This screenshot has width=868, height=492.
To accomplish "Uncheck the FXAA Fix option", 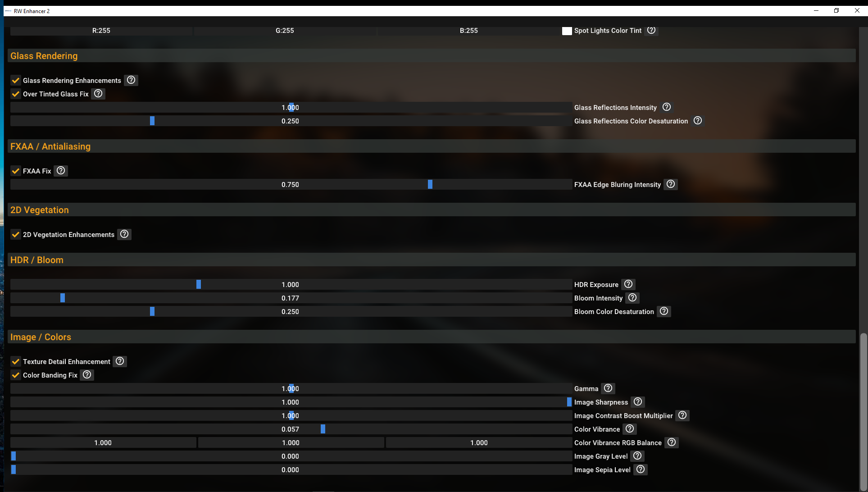I will 16,171.
